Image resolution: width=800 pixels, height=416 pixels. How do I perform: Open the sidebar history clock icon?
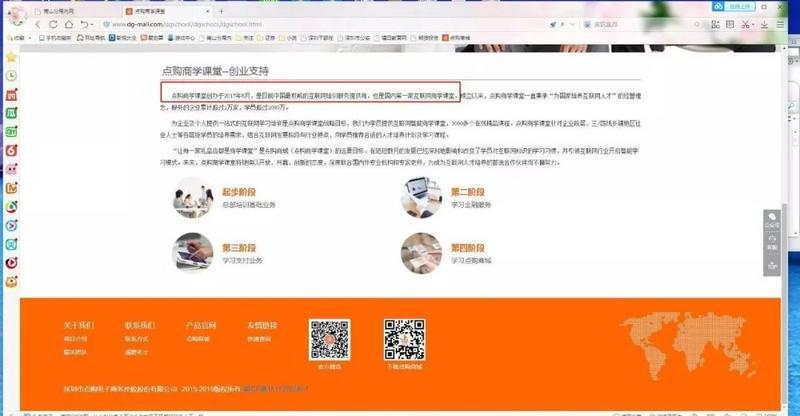pos(10,75)
